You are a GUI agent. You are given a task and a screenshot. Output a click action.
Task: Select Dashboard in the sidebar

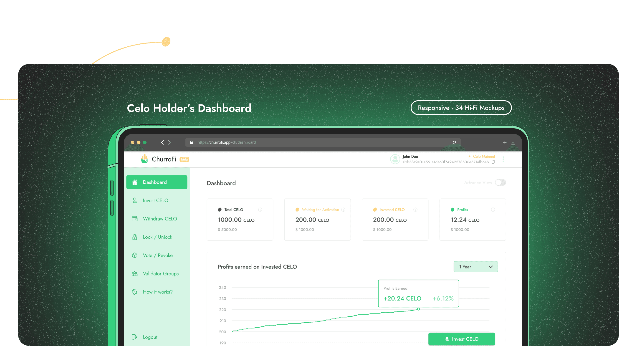pyautogui.click(x=157, y=182)
